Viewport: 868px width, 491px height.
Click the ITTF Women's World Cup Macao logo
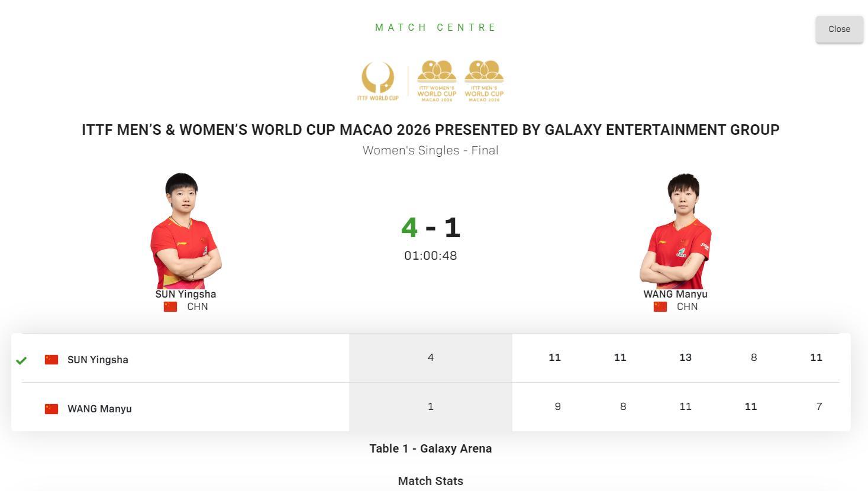click(437, 81)
